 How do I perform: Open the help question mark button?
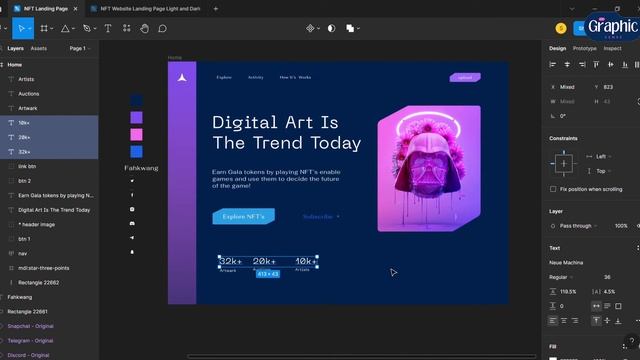(x=631, y=341)
